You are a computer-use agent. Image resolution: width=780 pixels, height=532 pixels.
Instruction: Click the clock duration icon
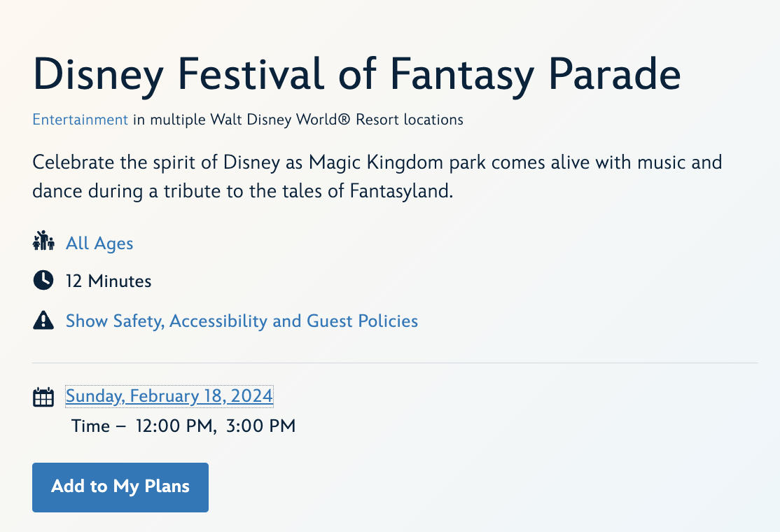(x=43, y=281)
